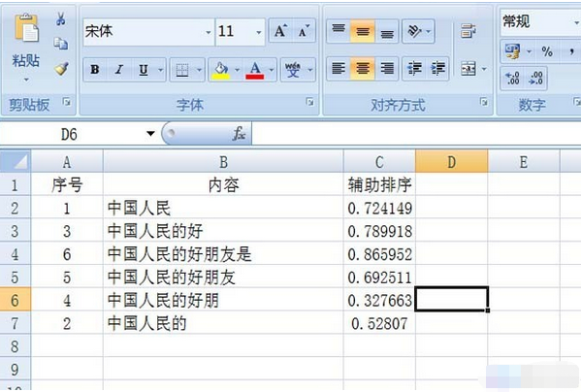
Task: Click the phonetic guide wén icon
Action: click(x=292, y=69)
